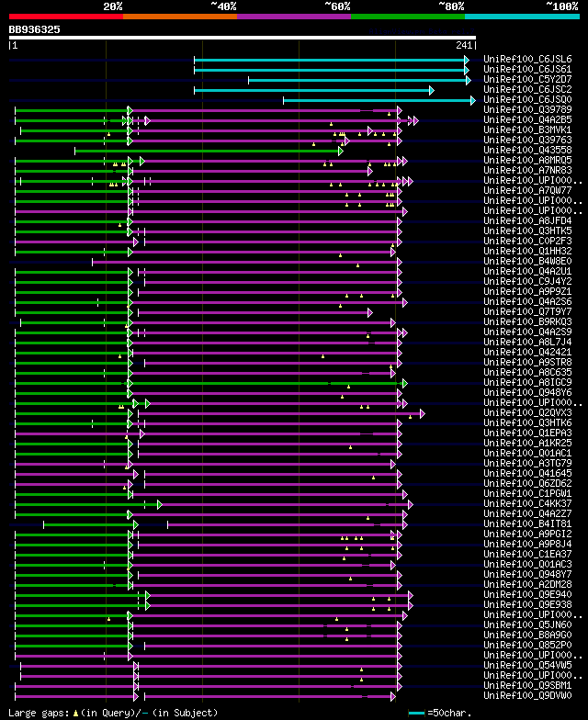The image size is (588, 720).
Task: Select the UniRef100_Q4A2U1 label
Action: (527, 272)
